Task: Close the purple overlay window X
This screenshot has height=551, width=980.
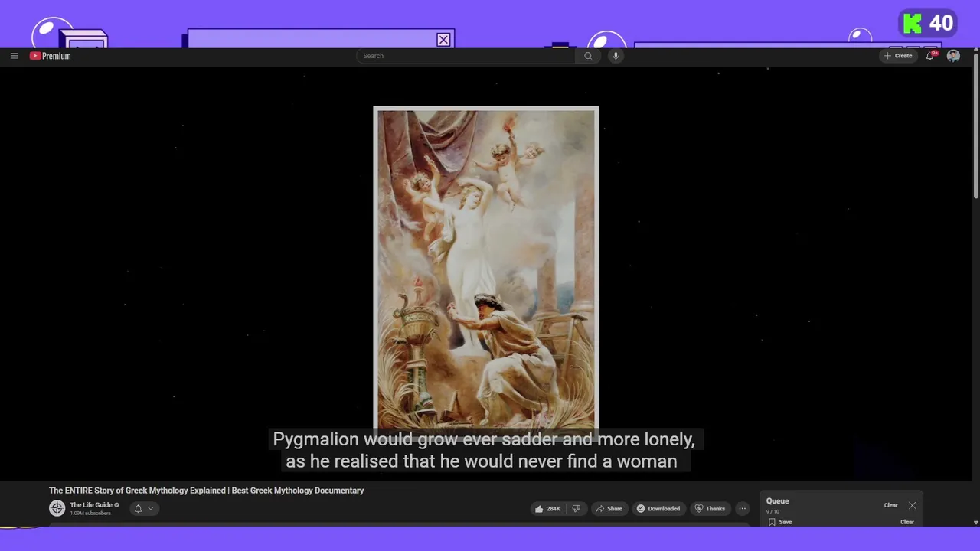Action: 443,40
